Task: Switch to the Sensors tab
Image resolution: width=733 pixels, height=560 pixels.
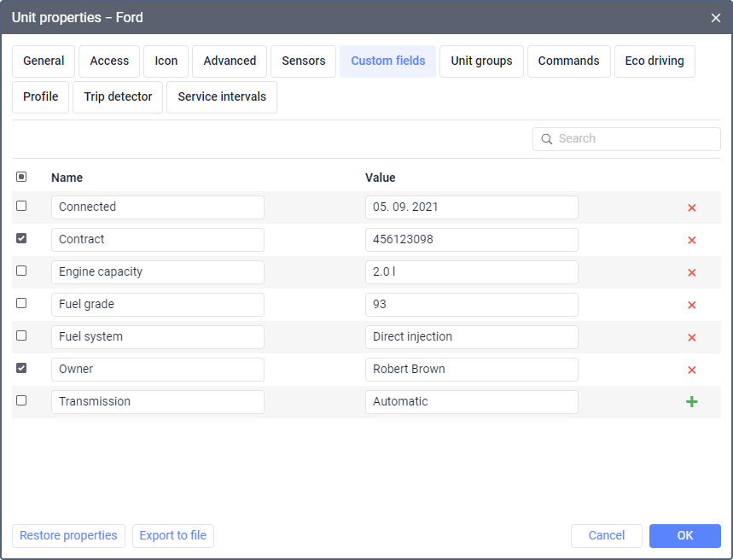Action: [x=303, y=61]
